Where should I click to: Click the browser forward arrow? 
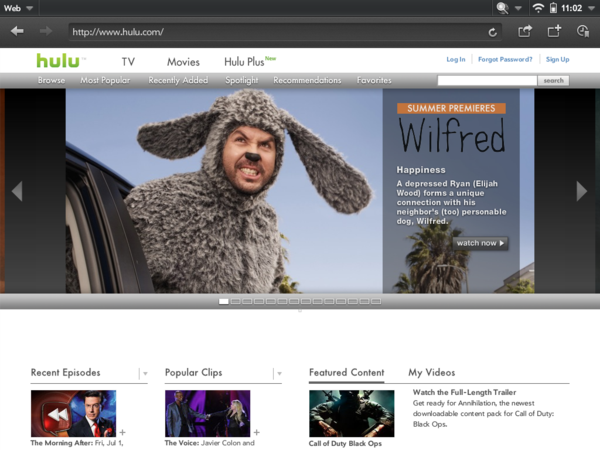click(x=46, y=31)
